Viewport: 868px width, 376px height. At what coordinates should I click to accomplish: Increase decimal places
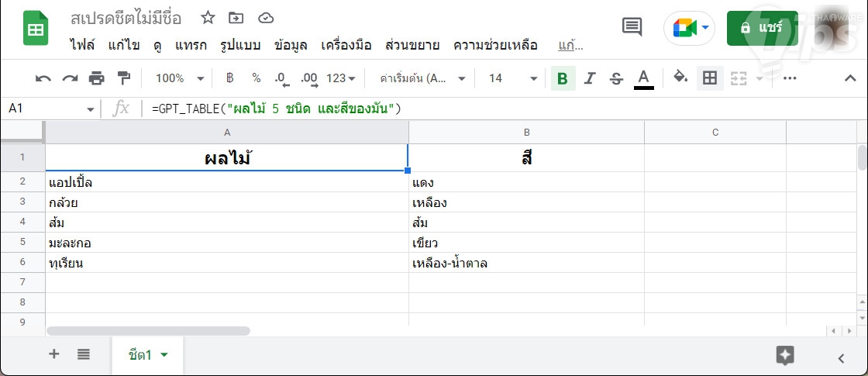[x=309, y=78]
